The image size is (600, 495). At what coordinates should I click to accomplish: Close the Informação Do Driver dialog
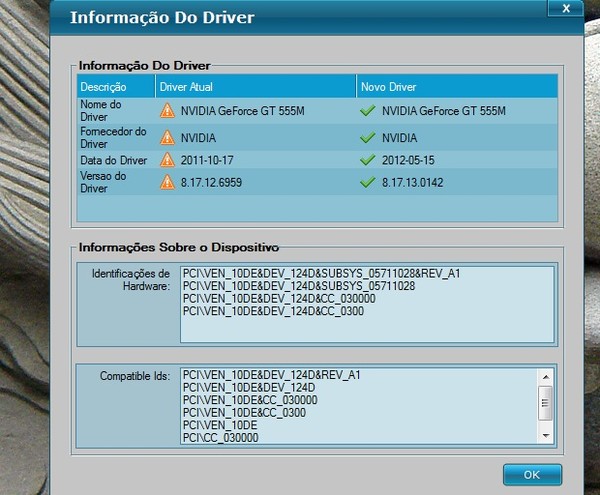tap(566, 8)
